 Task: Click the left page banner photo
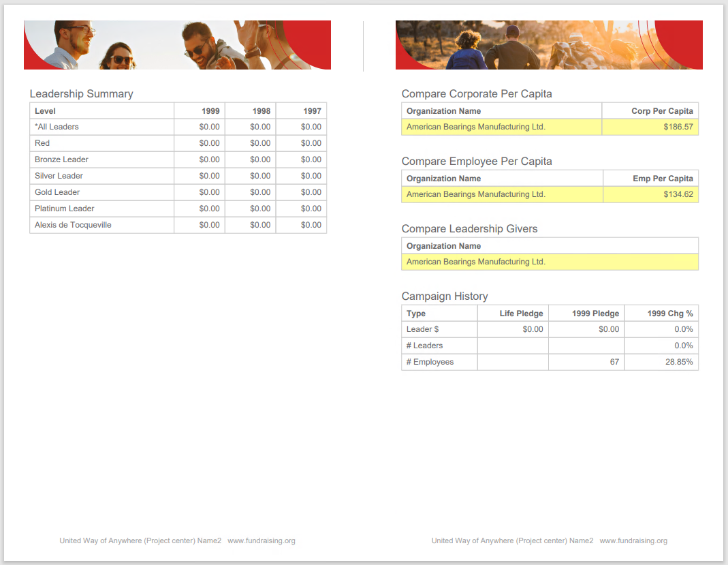click(x=177, y=45)
